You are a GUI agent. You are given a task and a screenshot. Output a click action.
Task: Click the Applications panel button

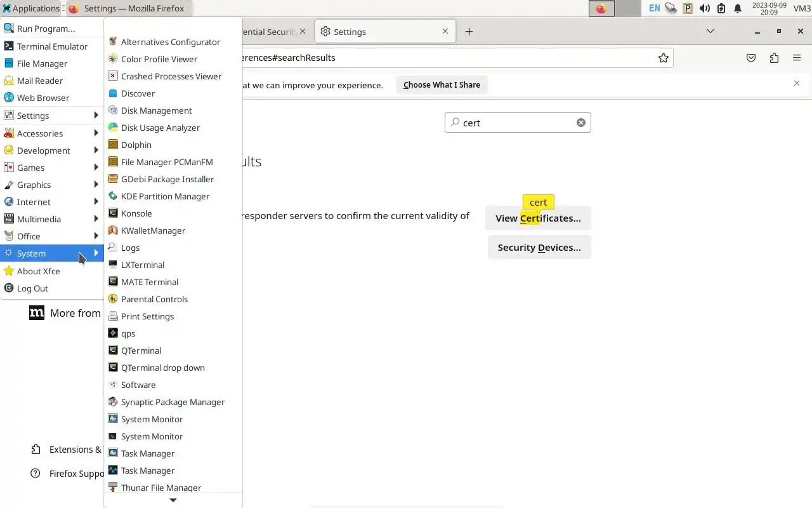(30, 8)
